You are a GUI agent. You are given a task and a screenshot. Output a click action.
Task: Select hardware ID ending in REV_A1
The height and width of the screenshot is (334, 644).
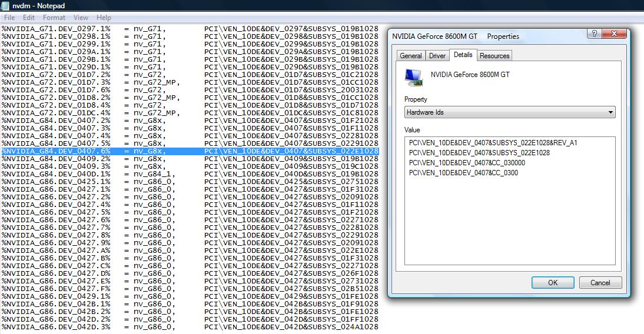(x=493, y=143)
